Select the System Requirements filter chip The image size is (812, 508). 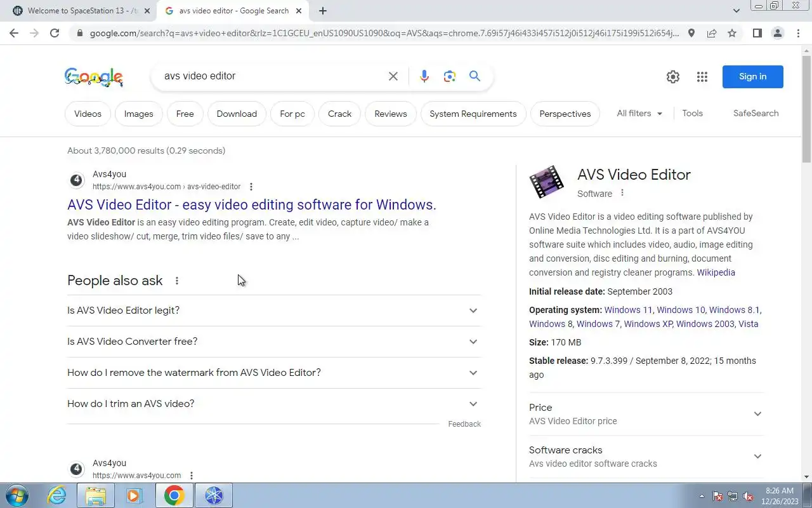pos(473,114)
